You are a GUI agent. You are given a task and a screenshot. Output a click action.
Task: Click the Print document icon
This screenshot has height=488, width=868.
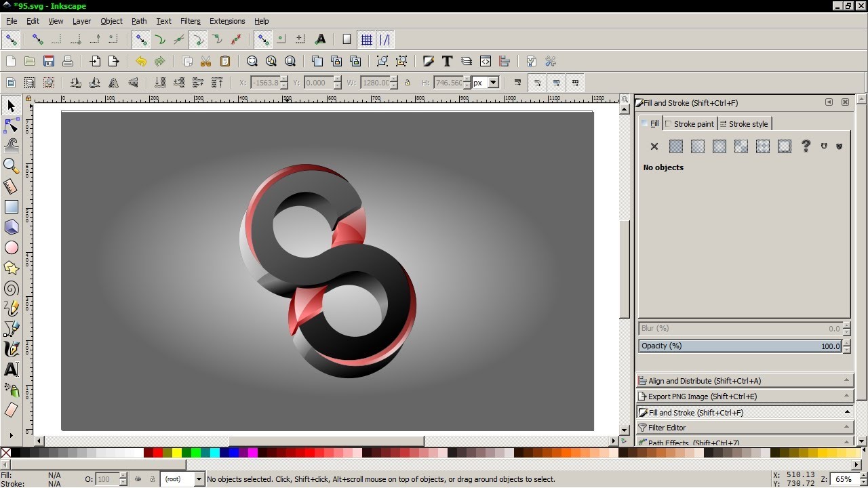click(68, 61)
